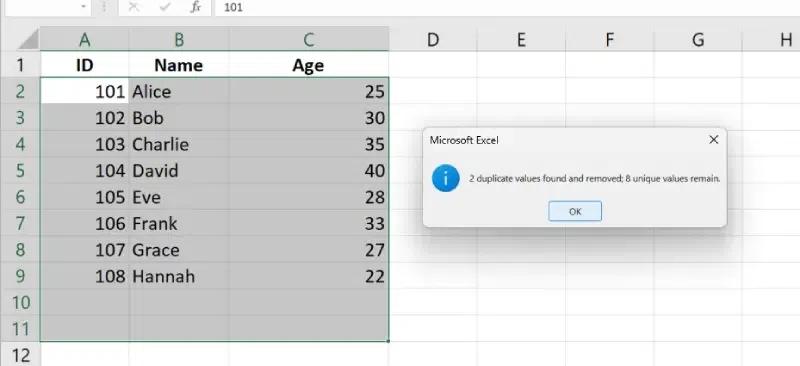Click the formula bar options dots handle

[105, 7]
